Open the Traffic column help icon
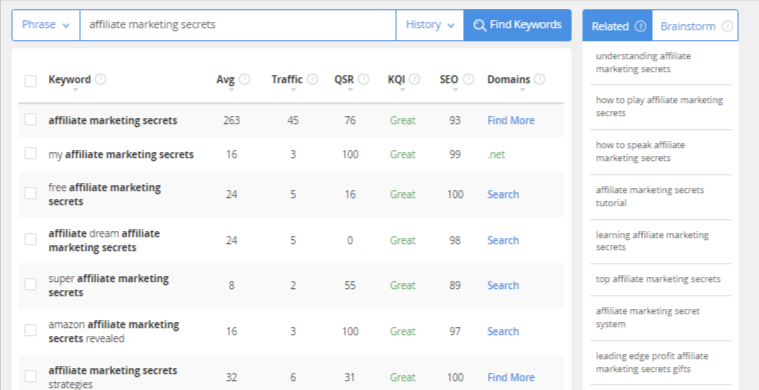This screenshot has width=759, height=390. 313,79
